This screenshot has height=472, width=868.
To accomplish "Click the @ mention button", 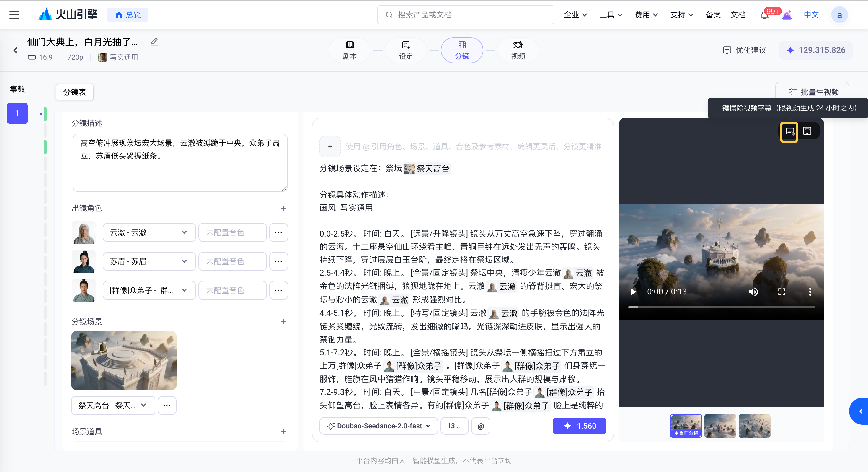I will tap(481, 426).
